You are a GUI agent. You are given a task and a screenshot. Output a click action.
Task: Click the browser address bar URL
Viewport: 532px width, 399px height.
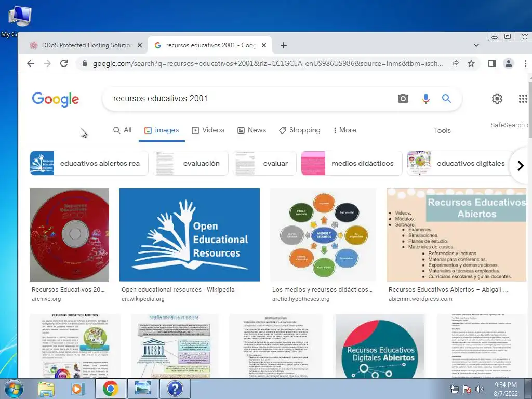268,63
